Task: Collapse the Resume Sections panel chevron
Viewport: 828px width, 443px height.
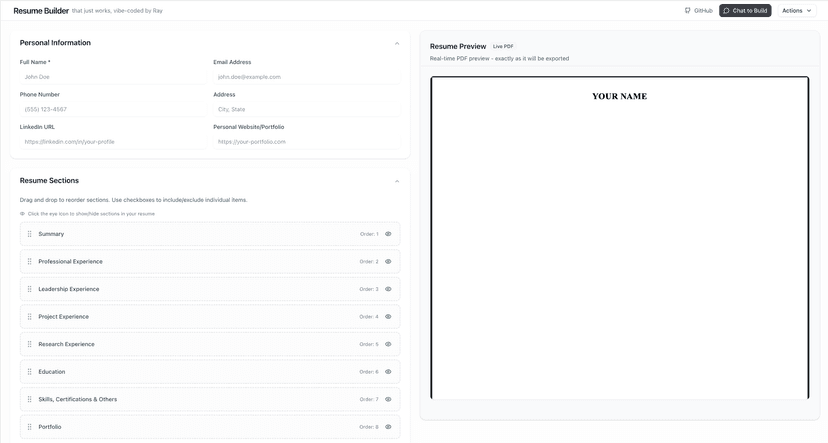Action: click(x=397, y=181)
